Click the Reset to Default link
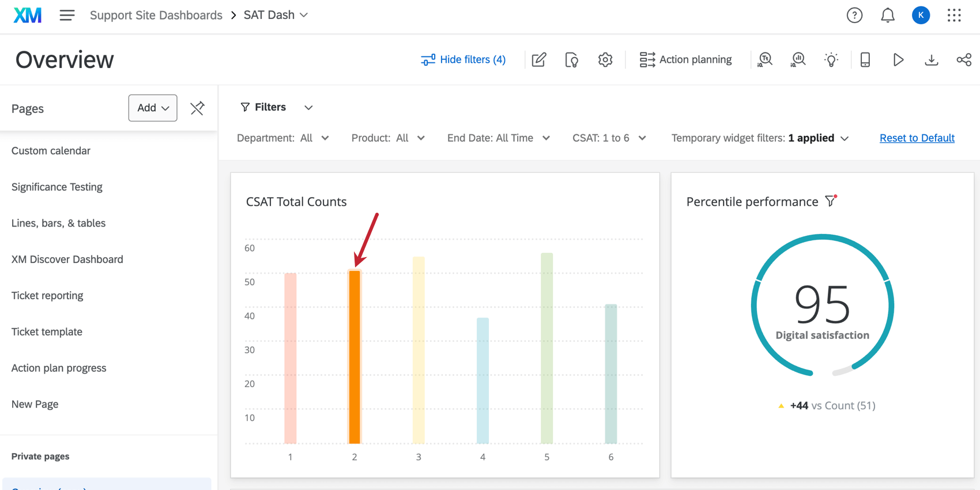980x490 pixels. (917, 138)
